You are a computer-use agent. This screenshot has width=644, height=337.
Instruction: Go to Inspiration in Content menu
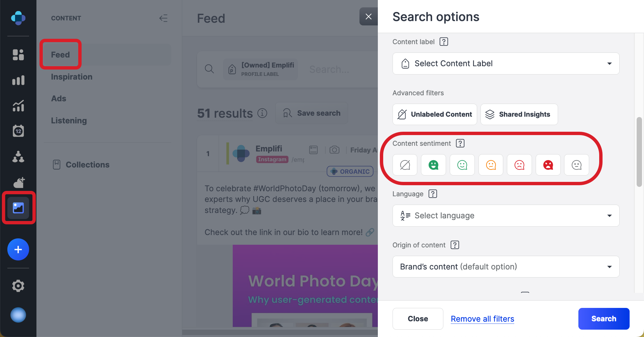(72, 77)
